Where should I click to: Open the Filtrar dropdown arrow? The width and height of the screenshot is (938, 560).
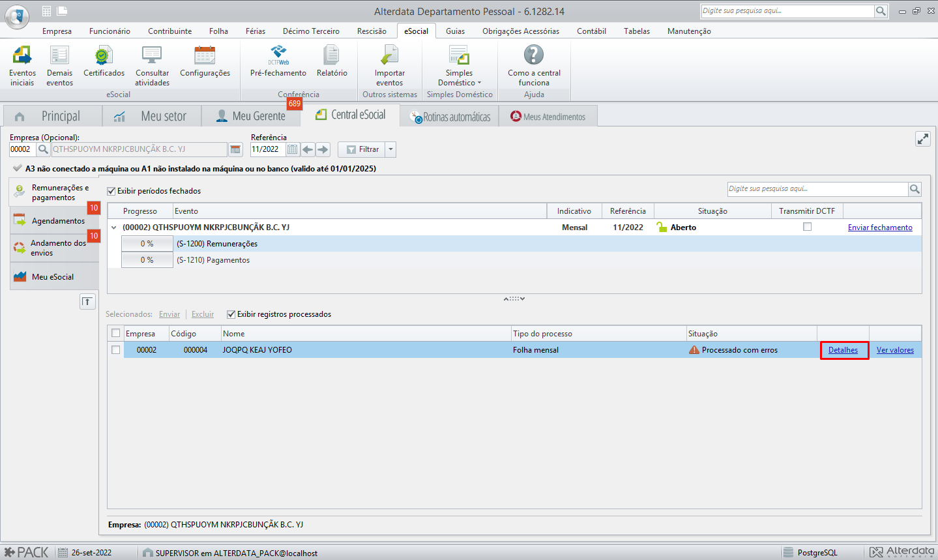[x=390, y=149]
